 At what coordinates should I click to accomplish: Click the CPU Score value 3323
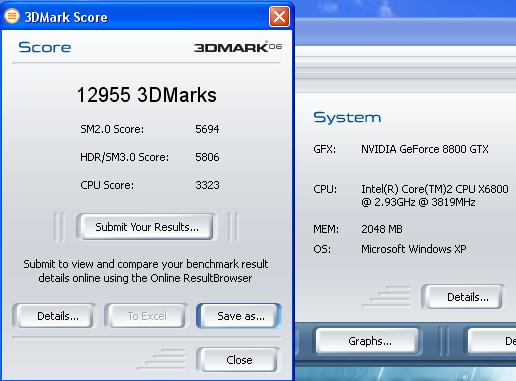207,185
